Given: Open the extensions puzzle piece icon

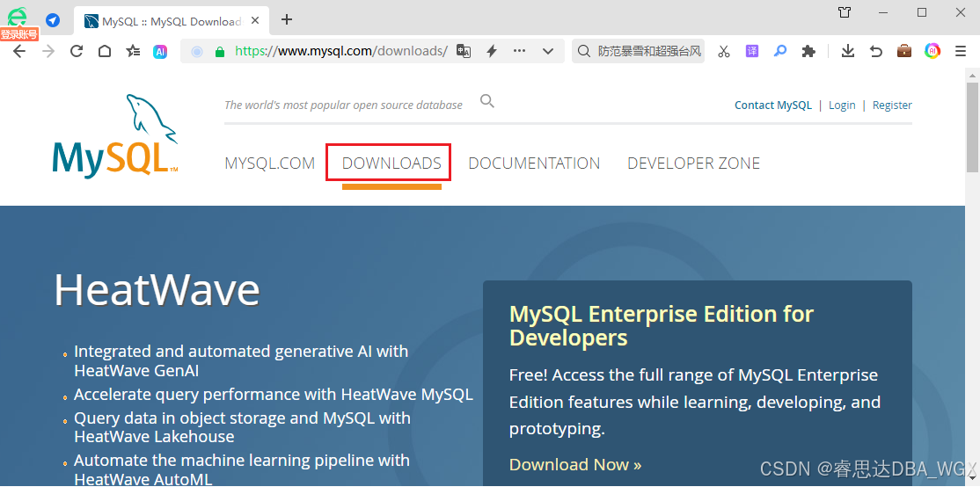Looking at the screenshot, I should [x=808, y=51].
